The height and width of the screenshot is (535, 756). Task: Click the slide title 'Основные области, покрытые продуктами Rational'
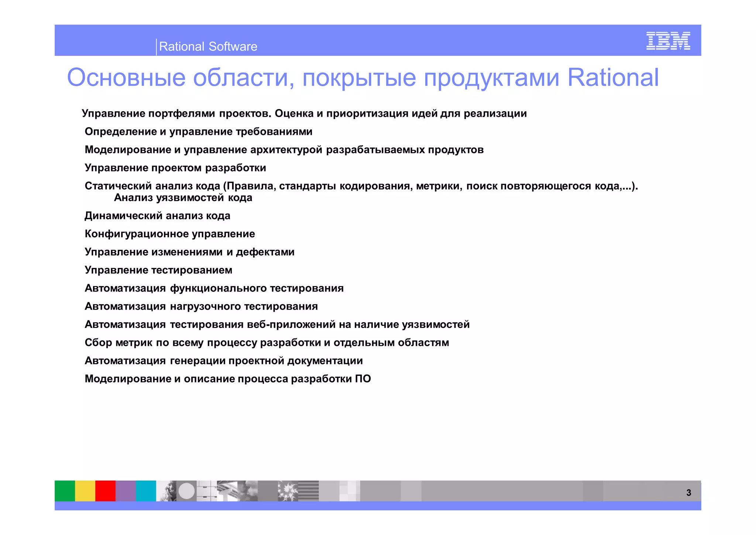click(x=363, y=78)
